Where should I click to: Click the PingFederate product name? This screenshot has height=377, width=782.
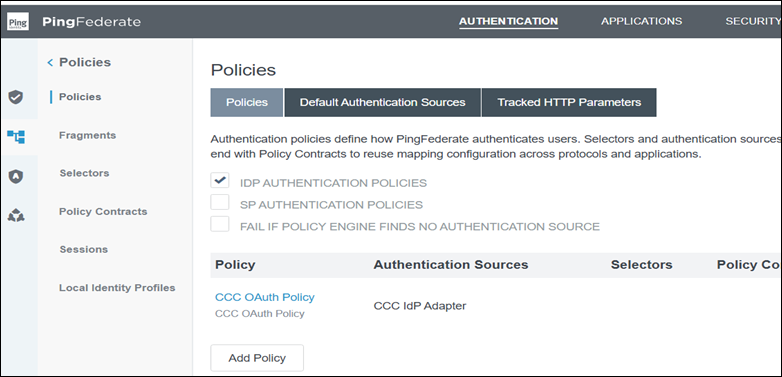[91, 22]
